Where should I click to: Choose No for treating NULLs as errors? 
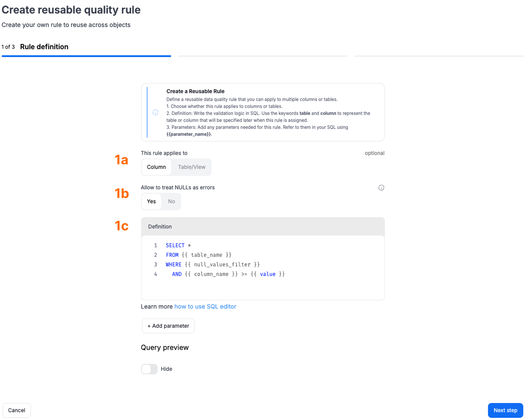(x=172, y=202)
